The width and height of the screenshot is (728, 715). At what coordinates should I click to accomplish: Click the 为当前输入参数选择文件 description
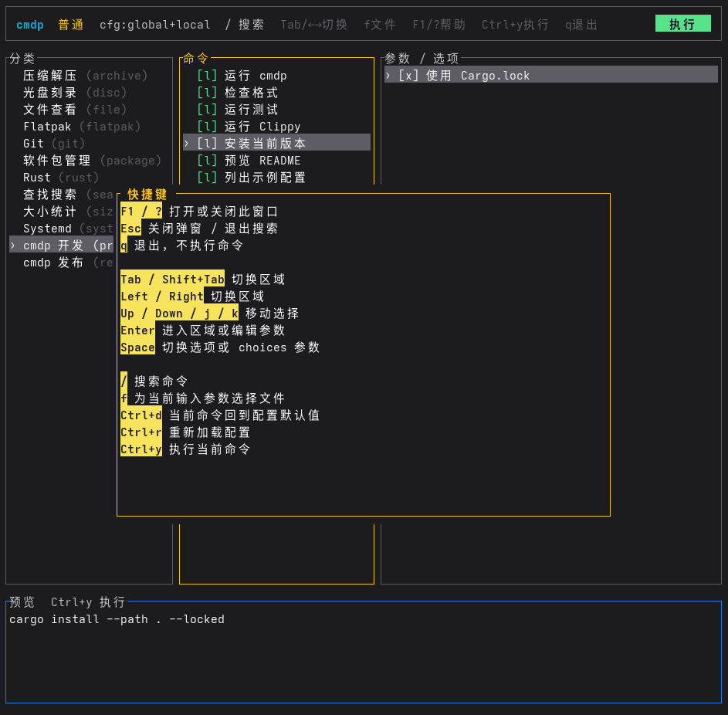209,398
